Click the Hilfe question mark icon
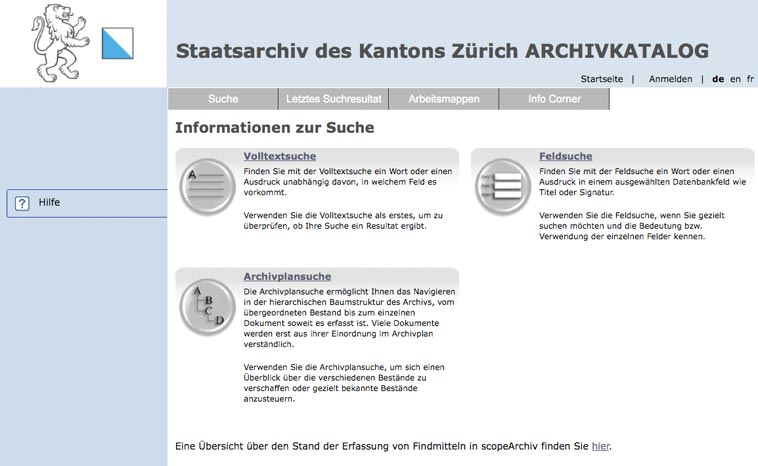 pyautogui.click(x=22, y=204)
